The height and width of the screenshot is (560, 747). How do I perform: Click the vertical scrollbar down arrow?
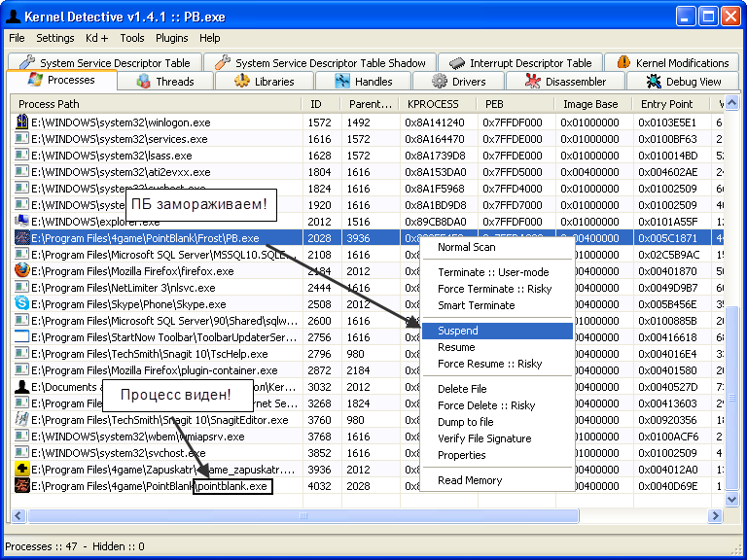pyautogui.click(x=731, y=499)
